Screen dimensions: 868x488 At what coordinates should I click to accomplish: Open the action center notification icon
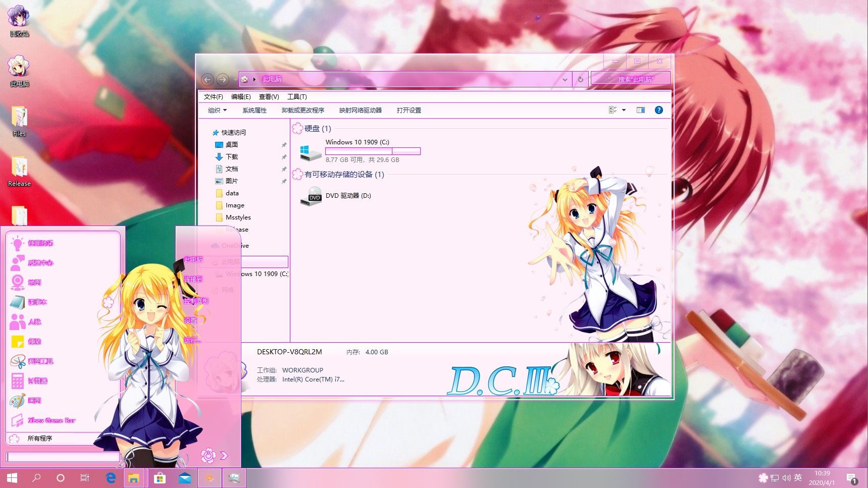[x=852, y=478]
